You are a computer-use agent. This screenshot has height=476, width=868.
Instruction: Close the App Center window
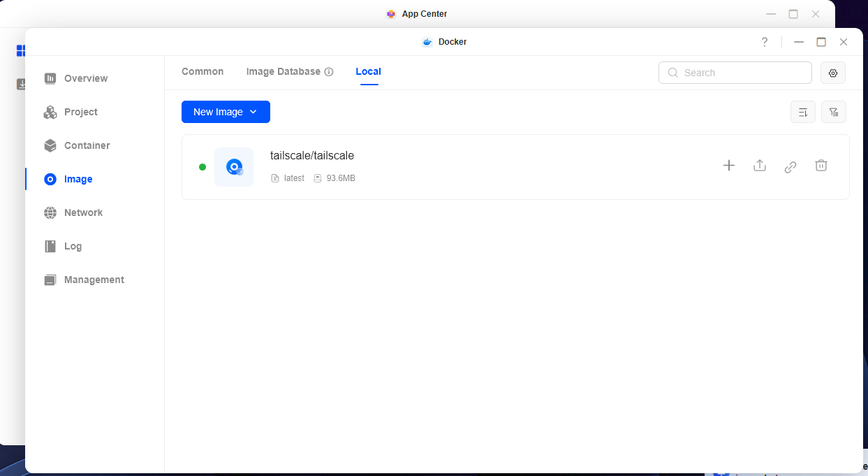pyautogui.click(x=816, y=14)
